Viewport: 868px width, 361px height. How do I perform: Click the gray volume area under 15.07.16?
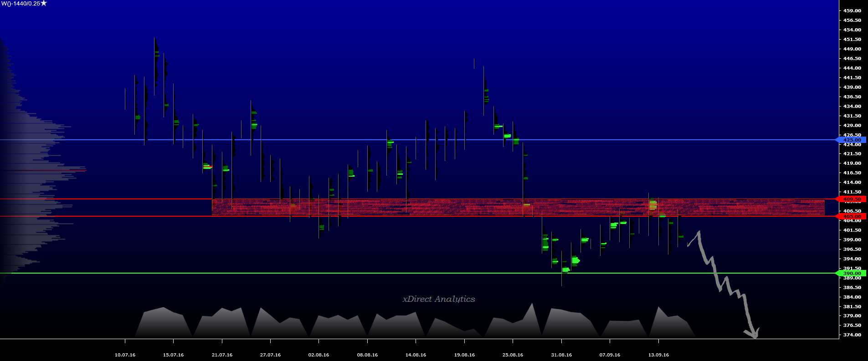tap(164, 323)
